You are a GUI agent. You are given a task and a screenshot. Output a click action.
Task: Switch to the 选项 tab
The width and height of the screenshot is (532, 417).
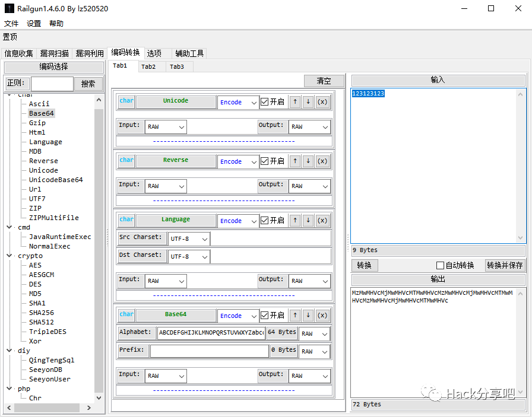158,53
